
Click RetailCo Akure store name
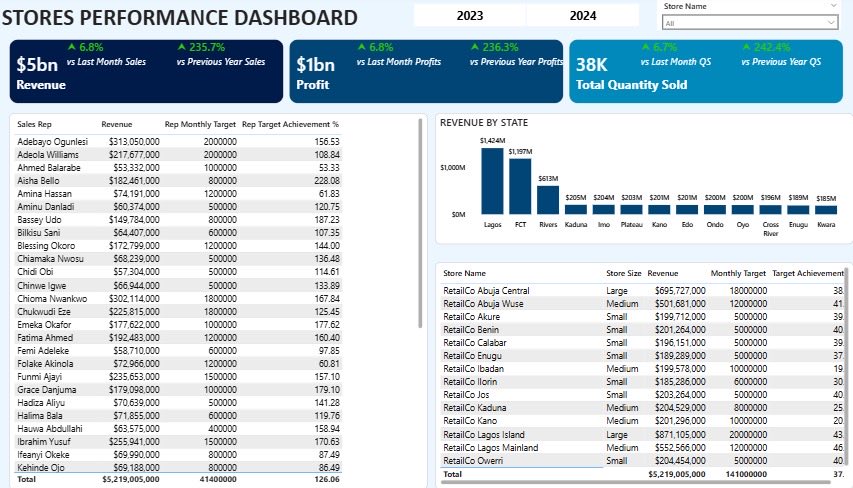point(471,317)
